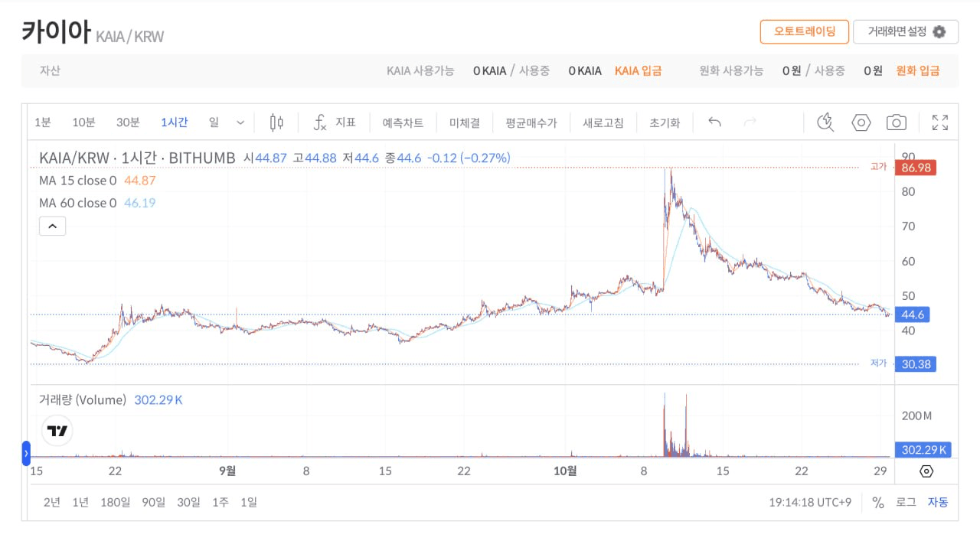
Task: Click the quick search icon with lightning
Action: [x=825, y=122]
